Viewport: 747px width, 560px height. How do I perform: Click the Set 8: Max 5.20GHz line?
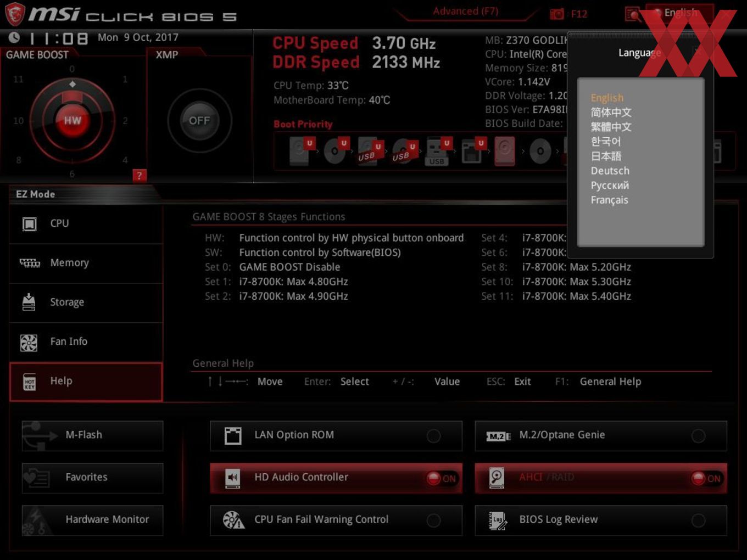point(556,267)
